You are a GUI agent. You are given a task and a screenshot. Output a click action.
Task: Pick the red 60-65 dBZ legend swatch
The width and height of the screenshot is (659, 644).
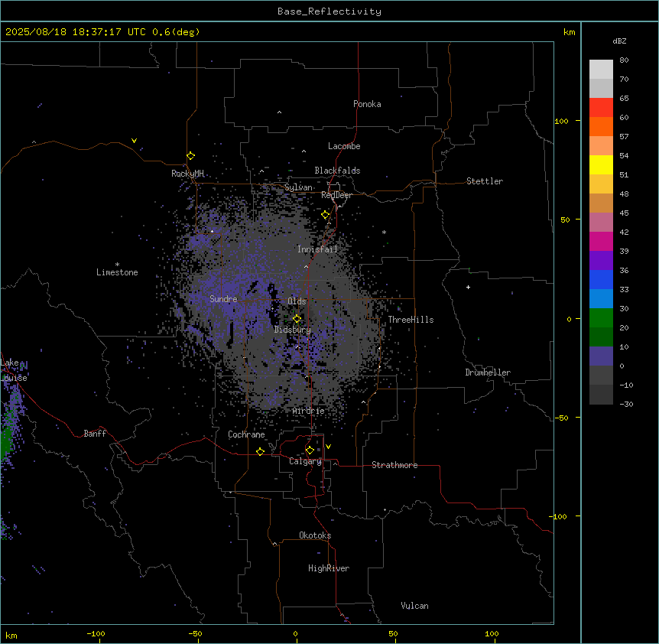(601, 107)
